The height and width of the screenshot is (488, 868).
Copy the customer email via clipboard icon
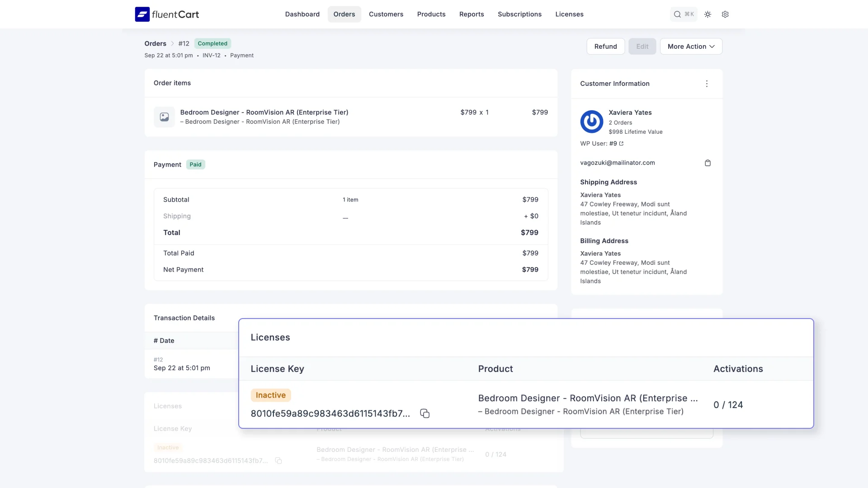[708, 163]
